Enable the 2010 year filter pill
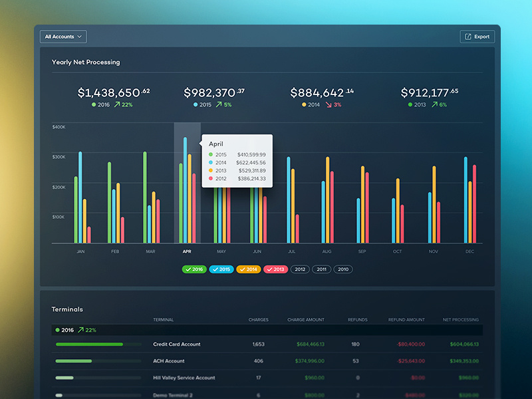This screenshot has width=532, height=399. 343,269
